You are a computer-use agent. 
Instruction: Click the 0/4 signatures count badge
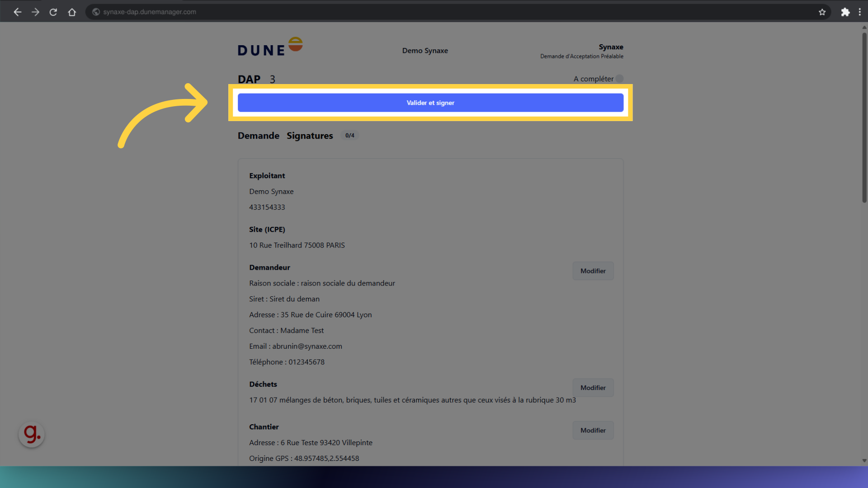coord(349,136)
